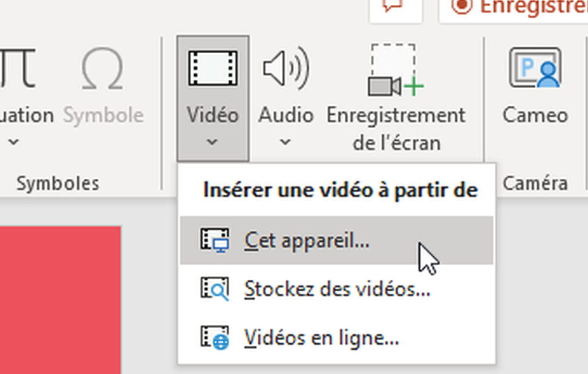Screen dimensions: 588x374
Task: Open the Équation pi symbol tool
Action: tap(18, 68)
